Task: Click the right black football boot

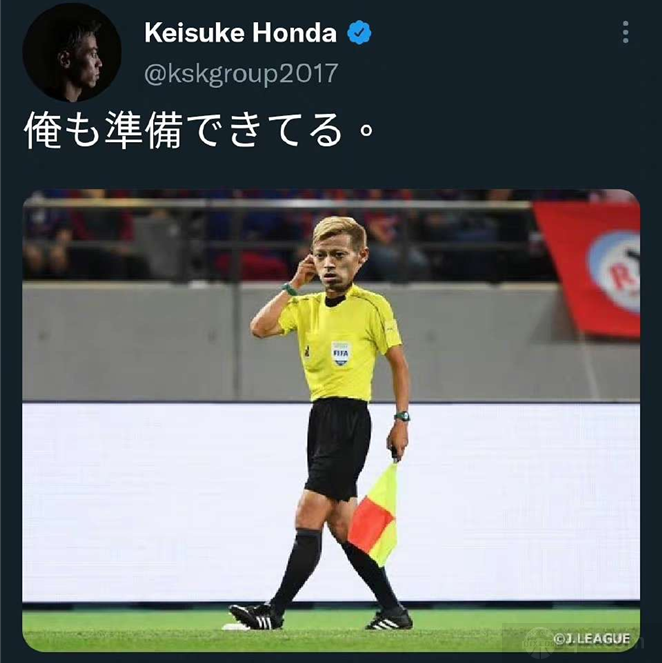Action: click(x=389, y=618)
